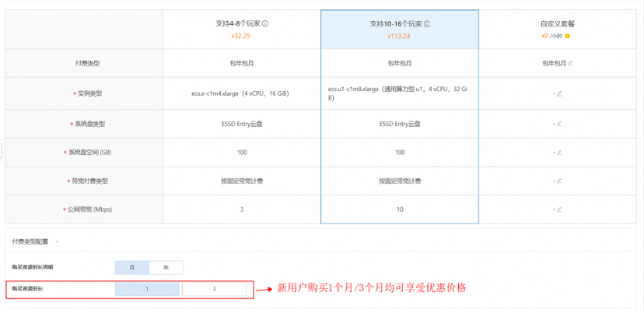The width and height of the screenshot is (644, 313).
Task: Click the 系统盘空间 (GB) row label
Action: 89,152
